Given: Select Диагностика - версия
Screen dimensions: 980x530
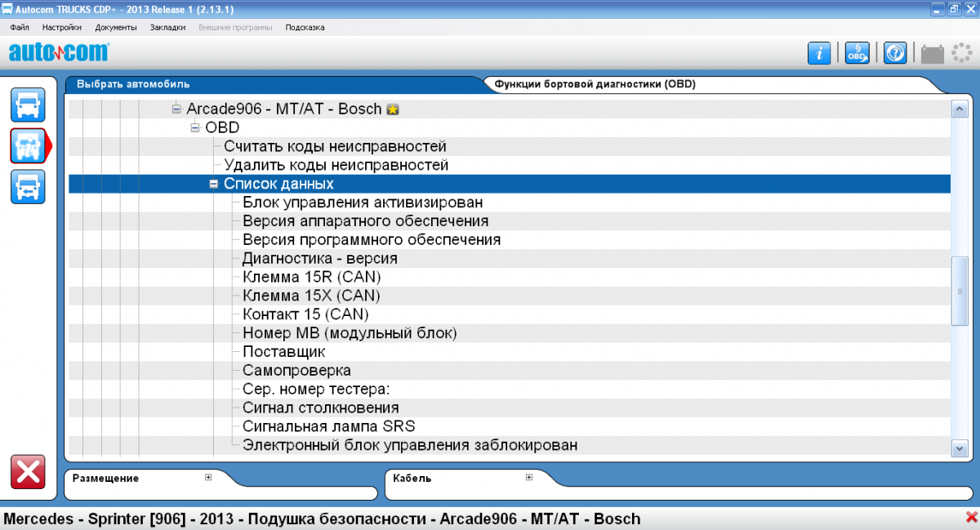Looking at the screenshot, I should pyautogui.click(x=320, y=259).
